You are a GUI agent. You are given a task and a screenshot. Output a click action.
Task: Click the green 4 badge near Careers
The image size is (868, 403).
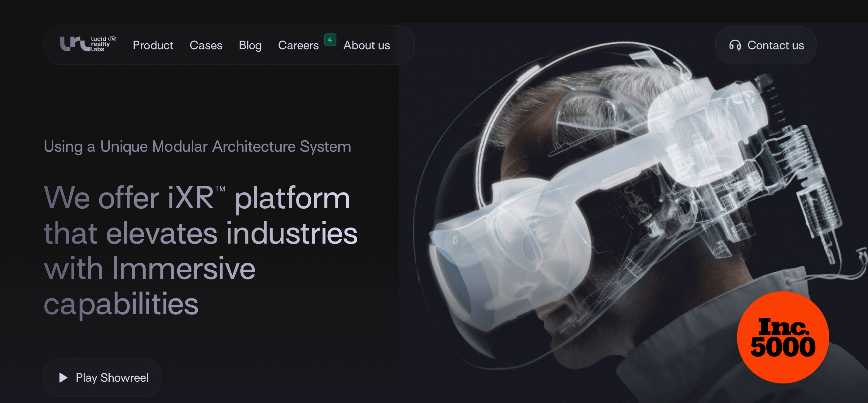[330, 40]
